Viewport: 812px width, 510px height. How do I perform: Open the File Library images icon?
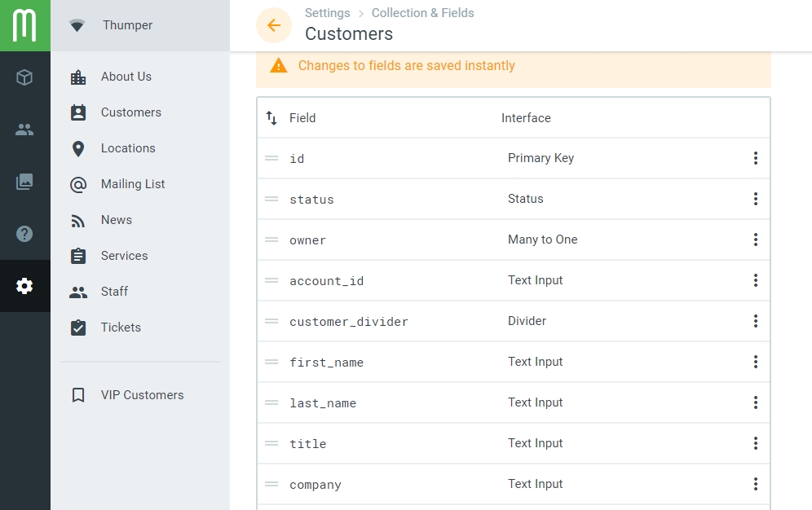[x=24, y=182]
